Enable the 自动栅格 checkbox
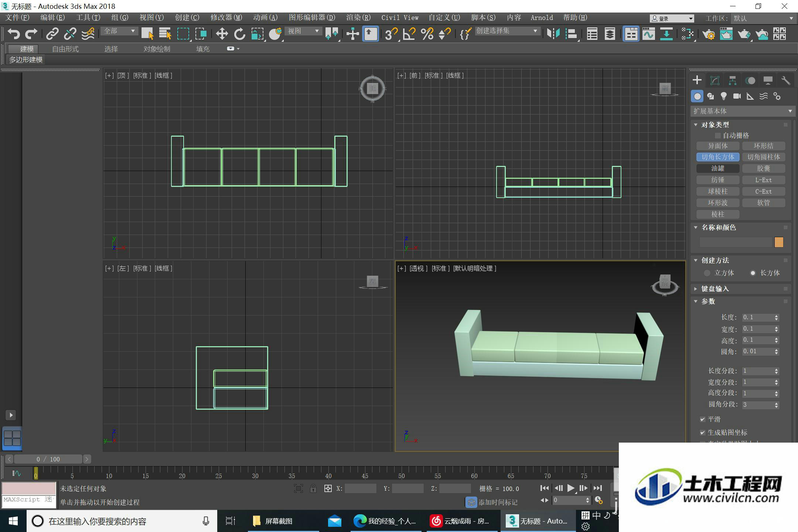This screenshot has height=532, width=798. (x=718, y=136)
